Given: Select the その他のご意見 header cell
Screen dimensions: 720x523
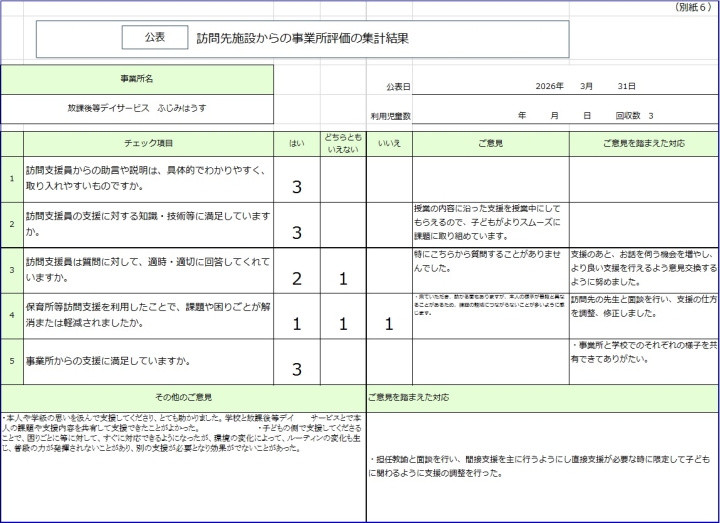Looking at the screenshot, I should click(183, 397).
